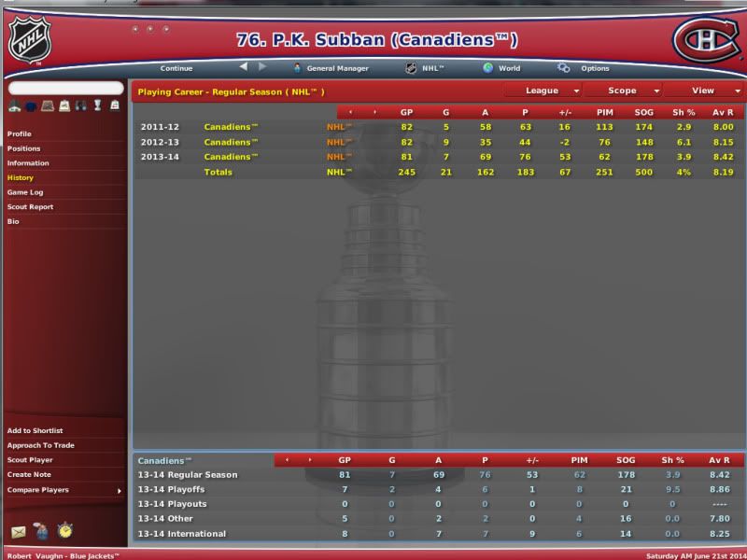Click NHL link in the Totals row
The width and height of the screenshot is (747, 560).
tap(339, 172)
